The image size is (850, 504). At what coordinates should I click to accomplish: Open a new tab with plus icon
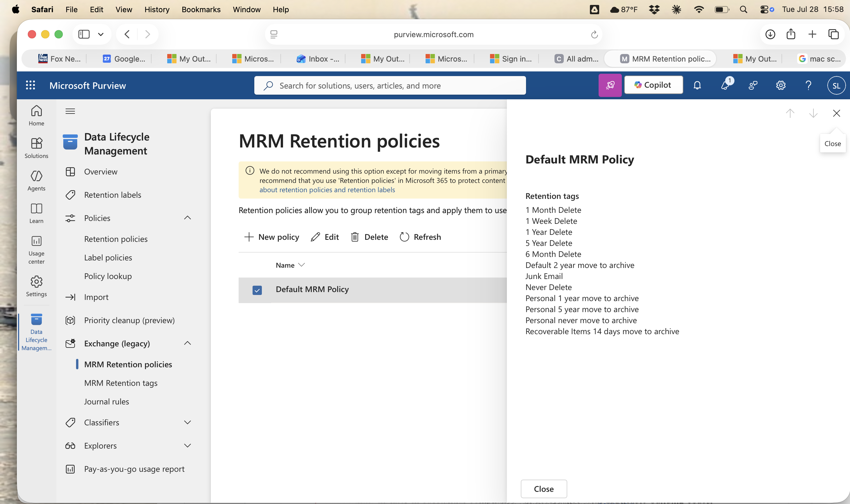pos(812,34)
